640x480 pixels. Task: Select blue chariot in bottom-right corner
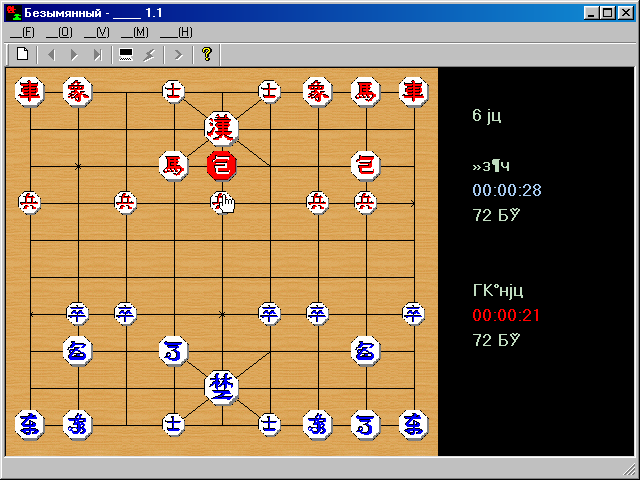[x=414, y=425]
